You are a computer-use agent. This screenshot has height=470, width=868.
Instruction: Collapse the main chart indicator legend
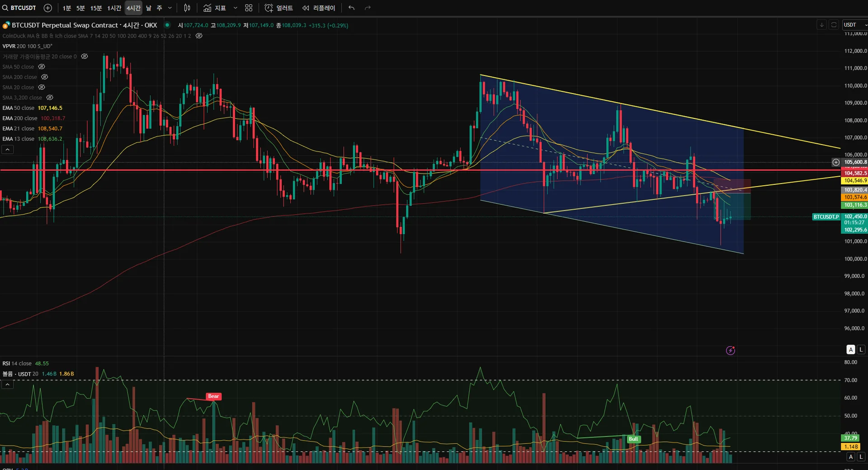[8, 150]
